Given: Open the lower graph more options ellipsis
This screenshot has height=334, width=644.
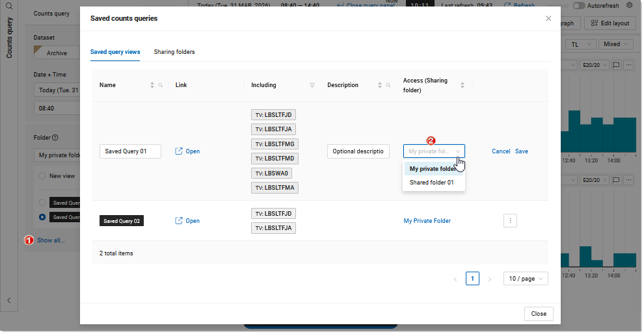Looking at the screenshot, I should [628, 180].
